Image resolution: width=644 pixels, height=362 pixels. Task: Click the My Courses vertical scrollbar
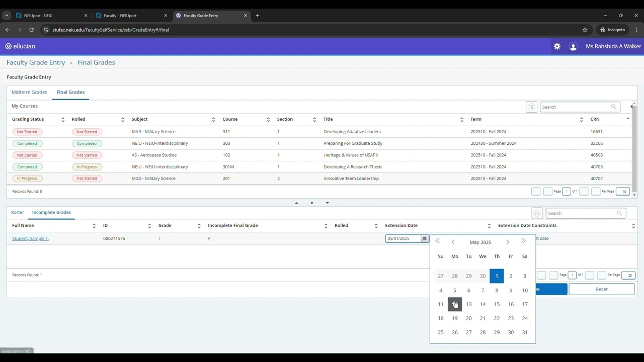click(635, 149)
